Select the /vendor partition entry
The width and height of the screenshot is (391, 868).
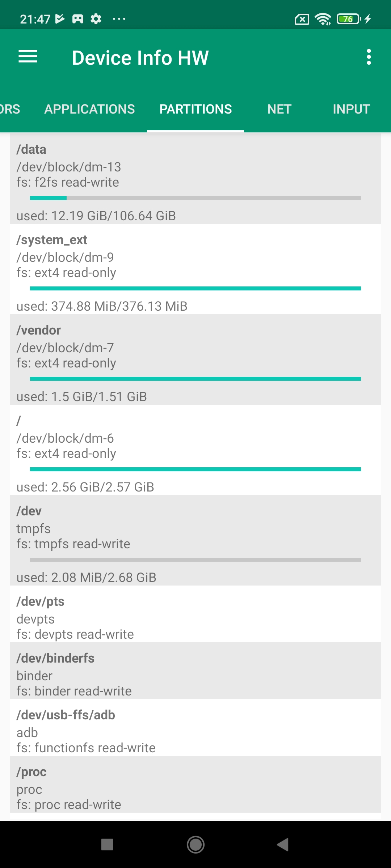point(195,359)
